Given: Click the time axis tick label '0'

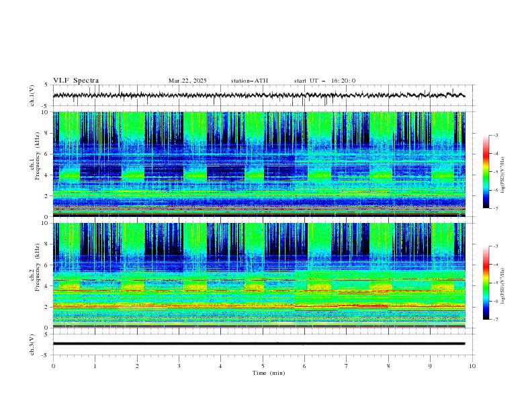Looking at the screenshot, I should coord(53,366).
